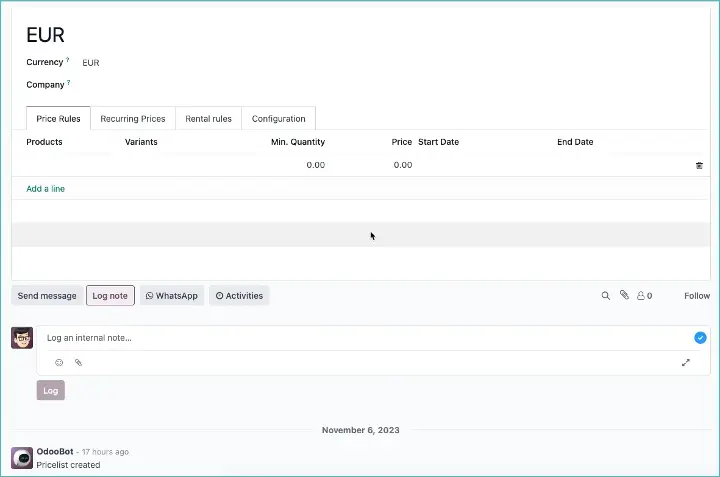Click the current user avatar
720x477 pixels.
click(22, 338)
